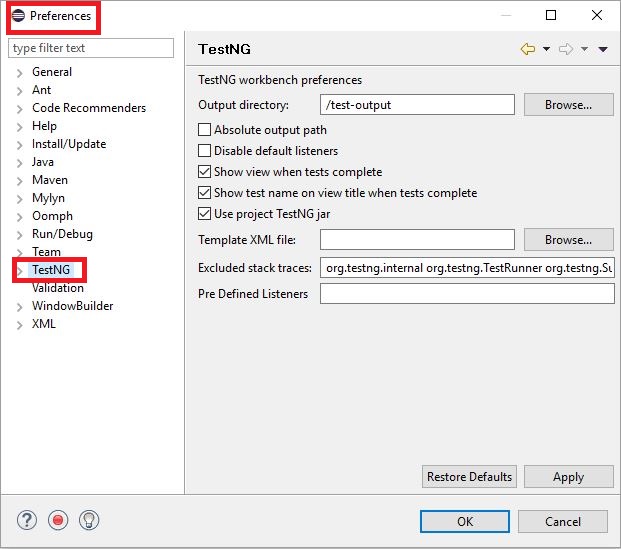Expand the Help preferences node
The width and height of the screenshot is (621, 549).
click(20, 127)
